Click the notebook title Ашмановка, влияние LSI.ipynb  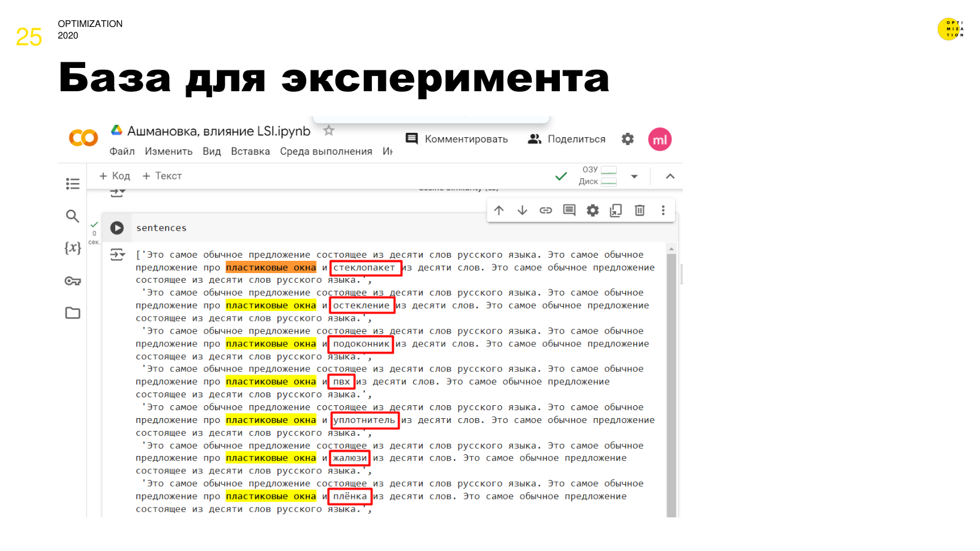coord(219,131)
